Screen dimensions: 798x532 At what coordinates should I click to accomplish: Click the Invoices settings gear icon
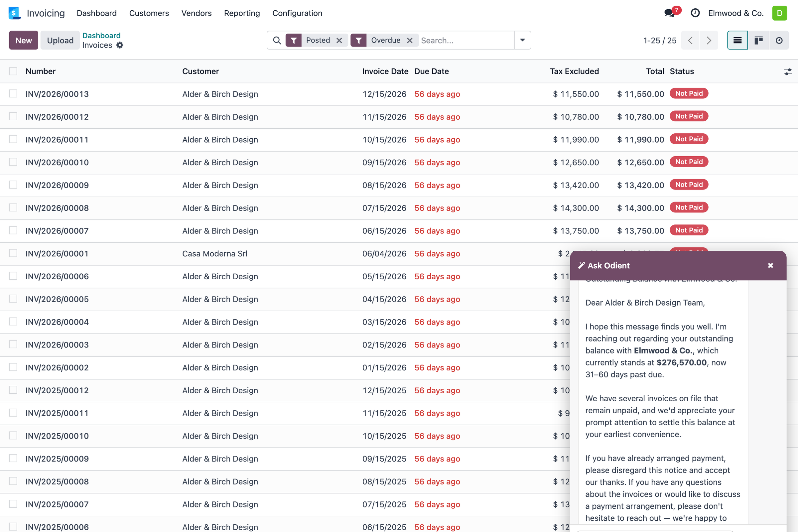(120, 45)
